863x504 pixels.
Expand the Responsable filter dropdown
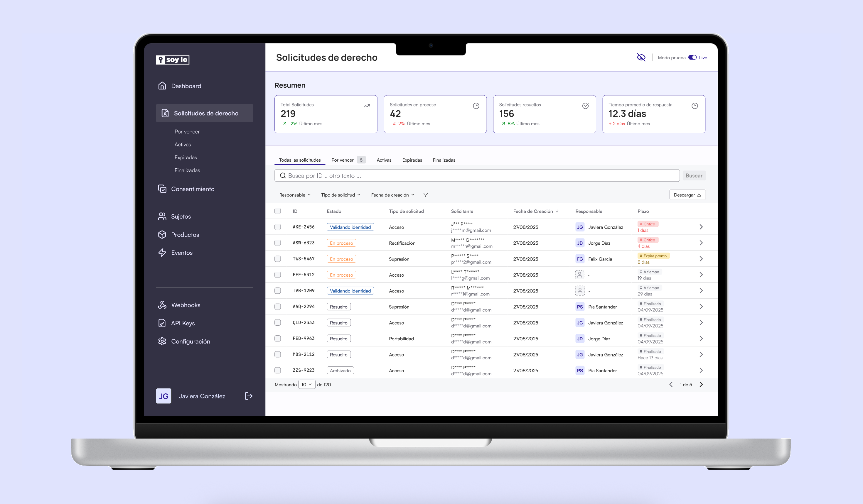[294, 195]
